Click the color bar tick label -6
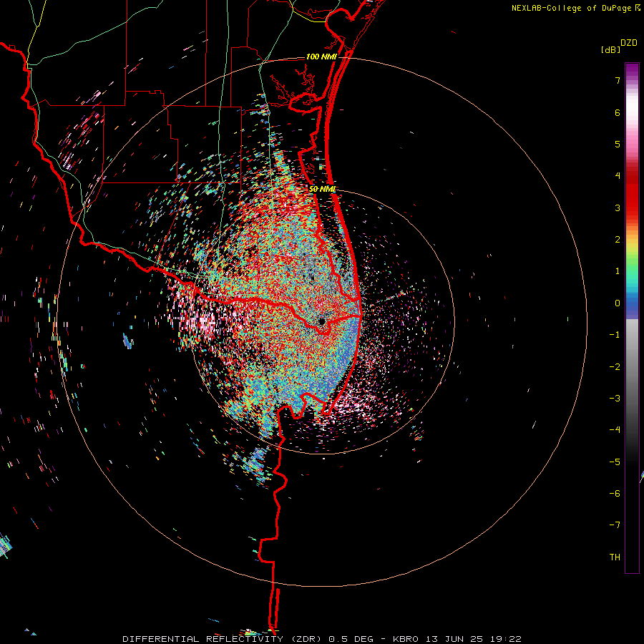644x644 pixels. (x=615, y=494)
